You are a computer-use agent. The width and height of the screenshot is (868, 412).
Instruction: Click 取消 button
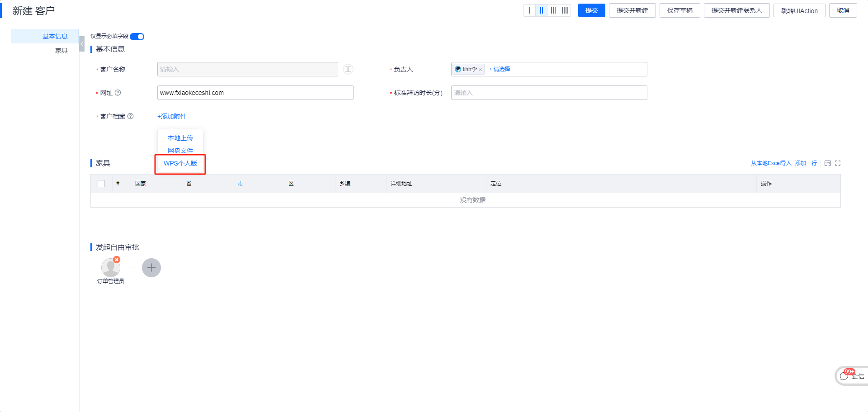tap(843, 10)
